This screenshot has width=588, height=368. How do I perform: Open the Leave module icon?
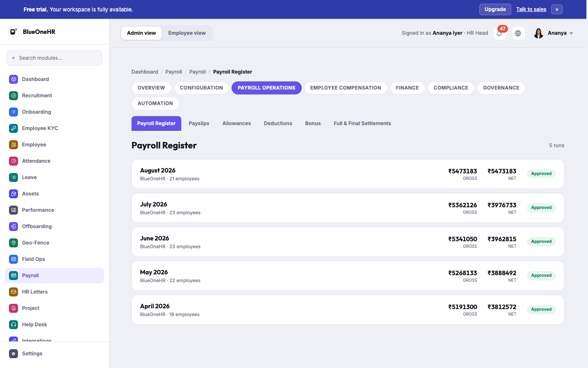coord(13,177)
